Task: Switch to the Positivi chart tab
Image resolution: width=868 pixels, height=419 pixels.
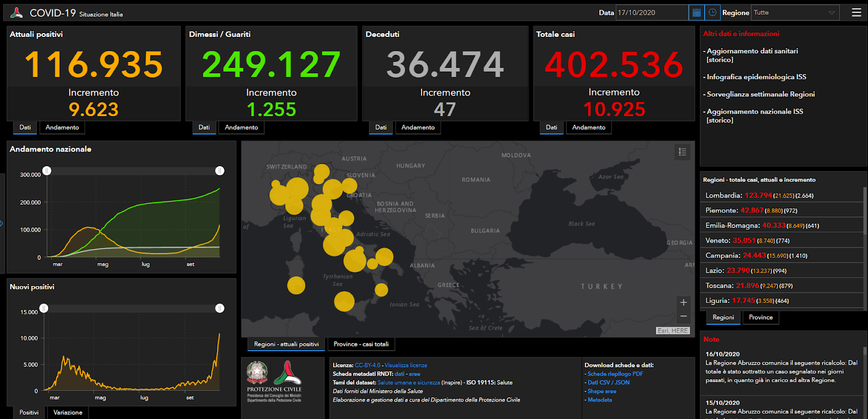Action: [x=29, y=412]
